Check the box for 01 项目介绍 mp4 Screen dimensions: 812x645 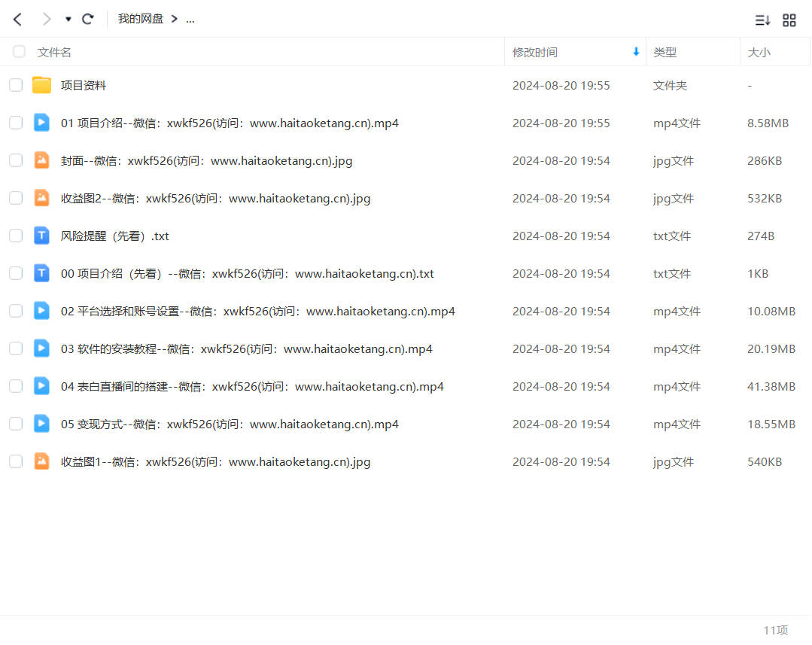[16, 123]
